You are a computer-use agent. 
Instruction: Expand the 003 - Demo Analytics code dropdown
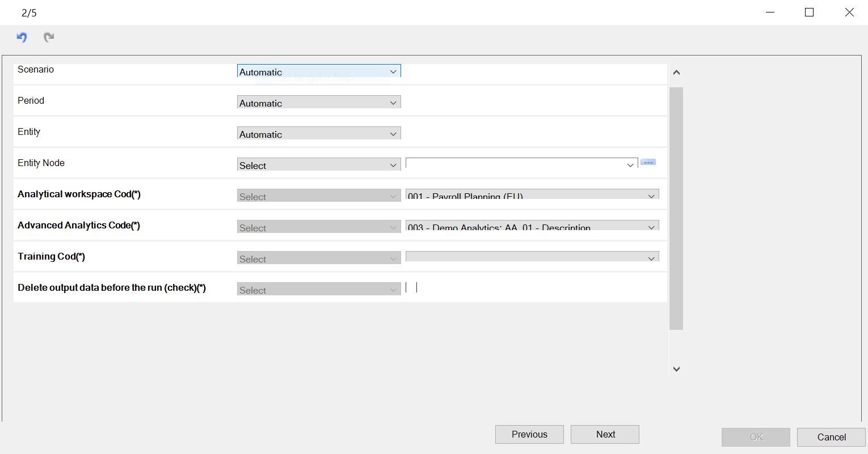click(x=532, y=226)
